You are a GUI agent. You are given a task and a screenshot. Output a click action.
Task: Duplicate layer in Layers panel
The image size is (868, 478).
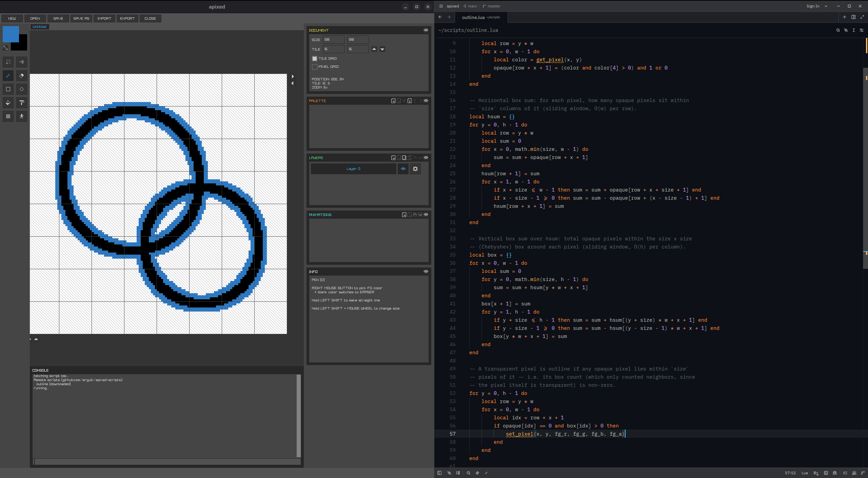tap(404, 158)
